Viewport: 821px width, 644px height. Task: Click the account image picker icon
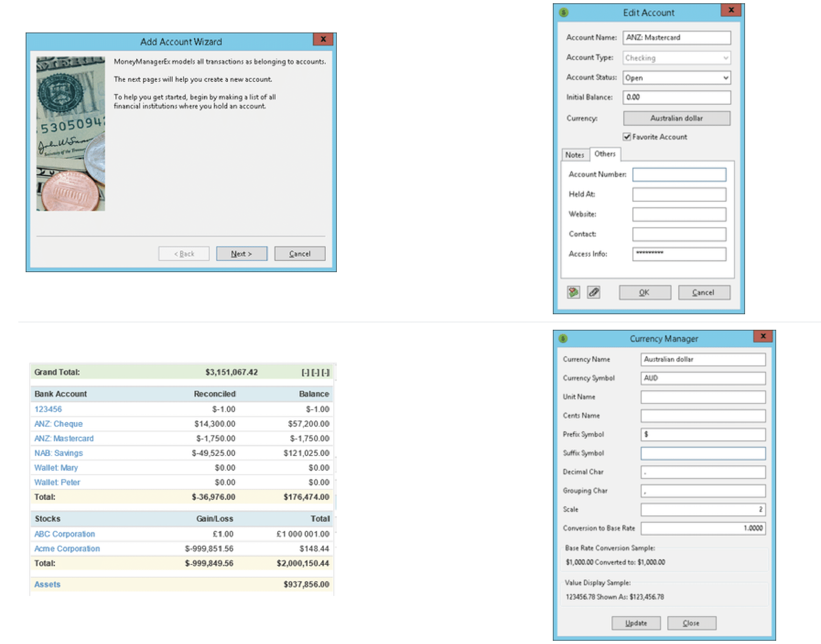point(573,292)
